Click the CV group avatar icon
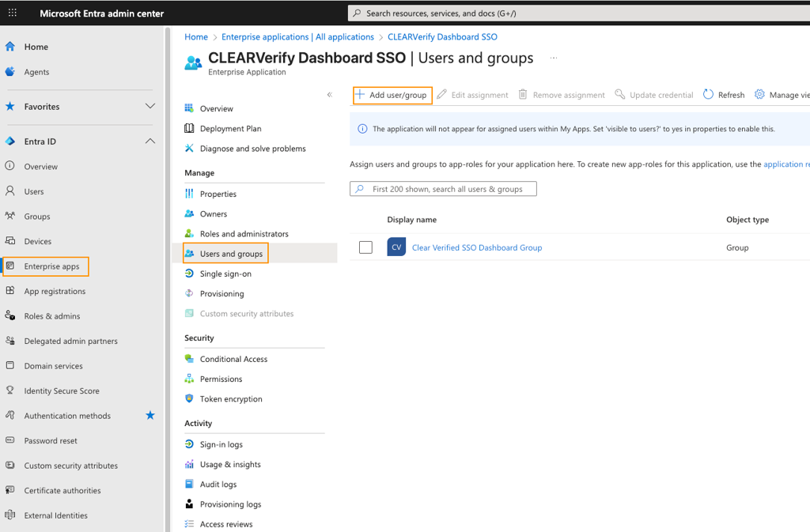 [x=396, y=247]
